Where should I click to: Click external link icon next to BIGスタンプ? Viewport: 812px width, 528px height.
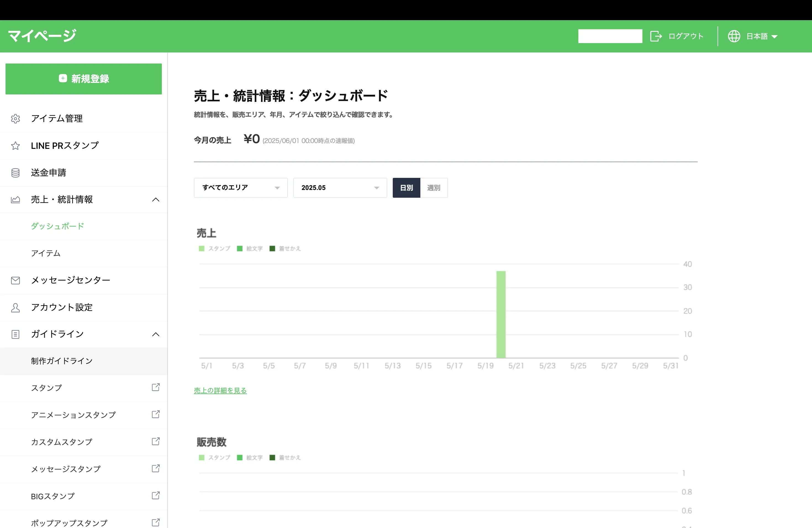tap(155, 495)
